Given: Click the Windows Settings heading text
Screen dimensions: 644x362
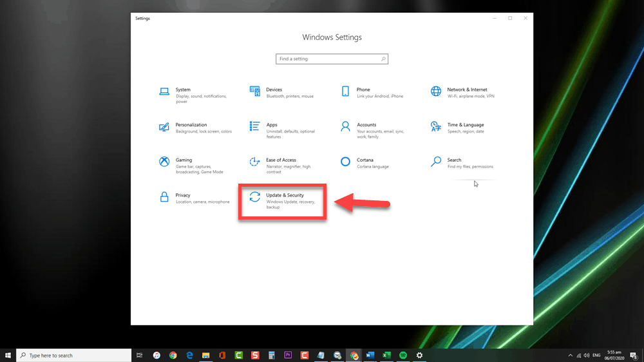Looking at the screenshot, I should [332, 37].
